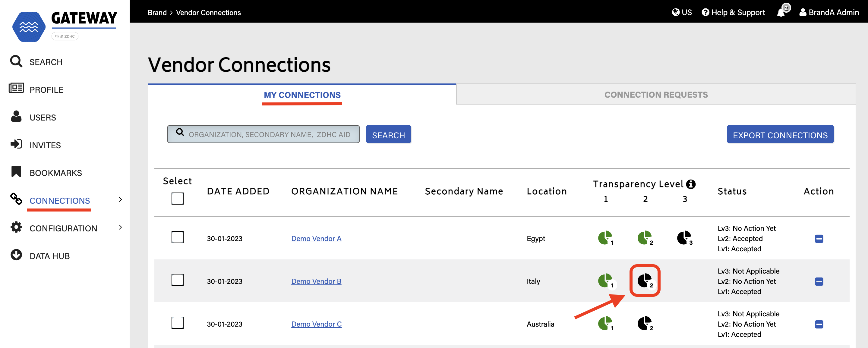The image size is (868, 348).
Task: Click the Bookmarks ribbon icon
Action: 16,171
